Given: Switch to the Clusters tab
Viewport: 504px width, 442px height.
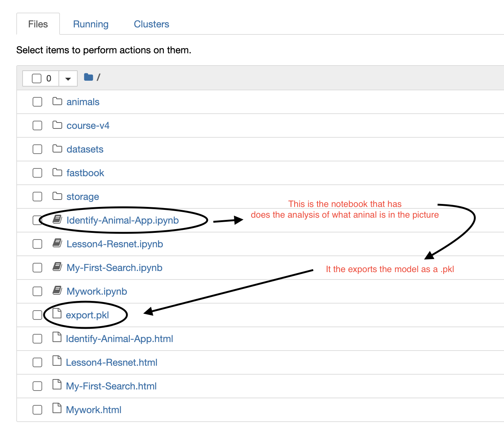Looking at the screenshot, I should click(x=151, y=24).
